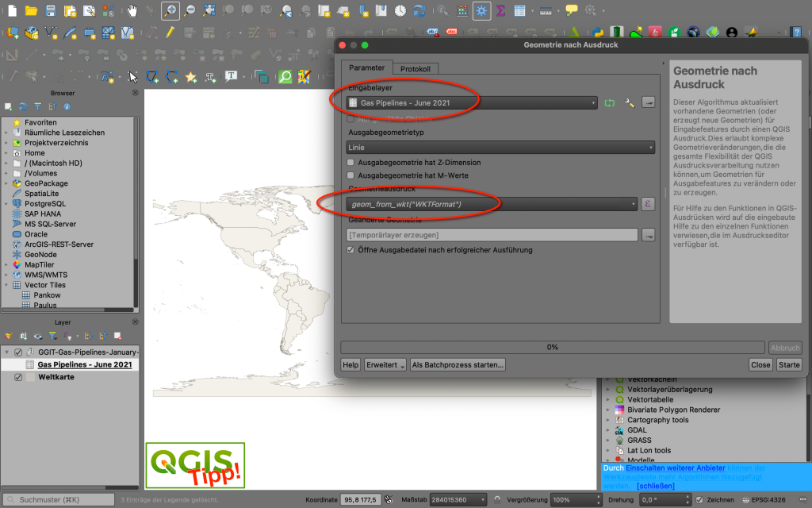Open the Erweitert dropdown button
This screenshot has height=508, width=812.
(385, 365)
